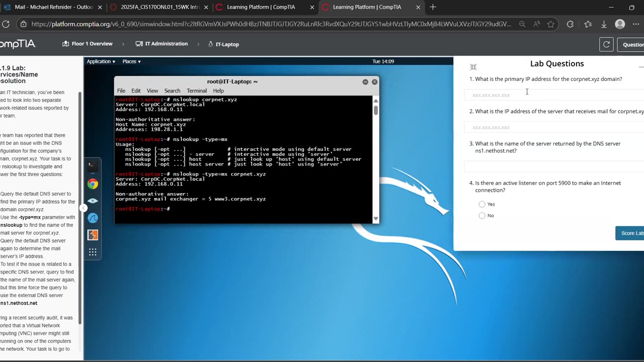Open a new browser tab
This screenshot has width=644, height=362.
click(x=433, y=7)
